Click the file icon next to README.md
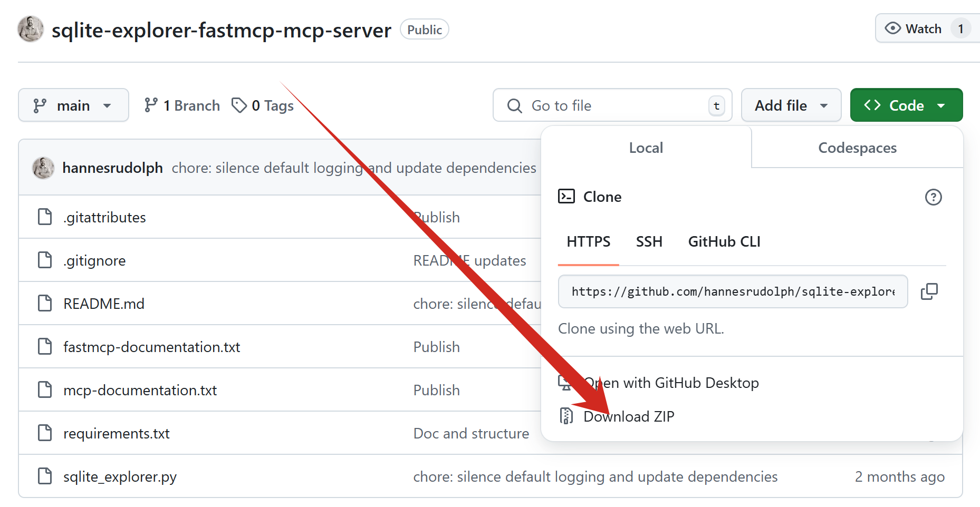The image size is (980, 507). (x=45, y=304)
